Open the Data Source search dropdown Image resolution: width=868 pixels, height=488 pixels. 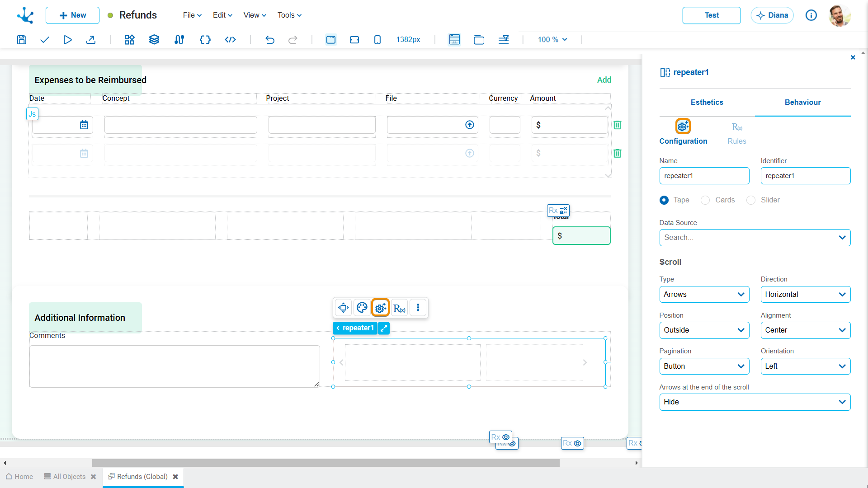point(755,238)
